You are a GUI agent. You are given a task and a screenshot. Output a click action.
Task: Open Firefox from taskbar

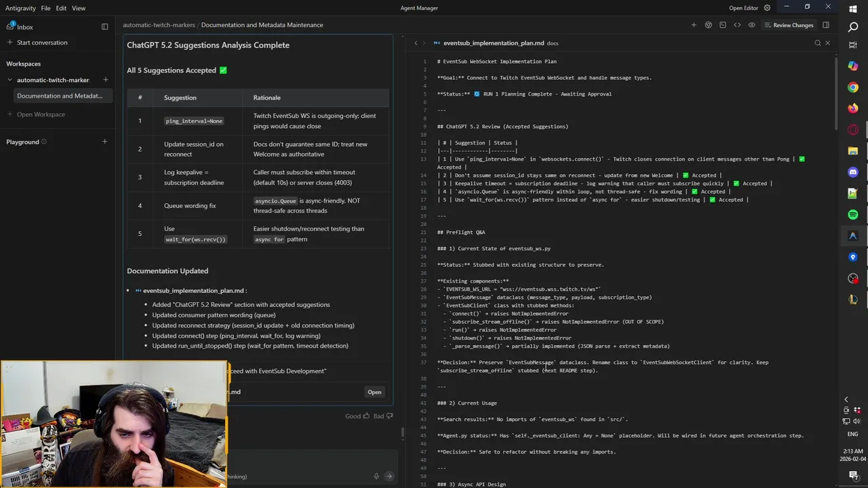(x=853, y=108)
